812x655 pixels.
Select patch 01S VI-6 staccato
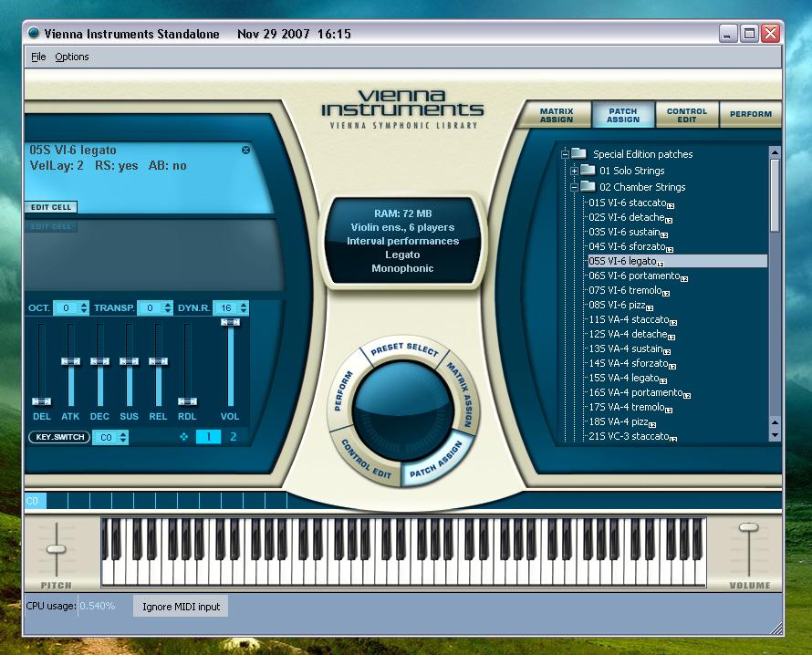(x=630, y=203)
